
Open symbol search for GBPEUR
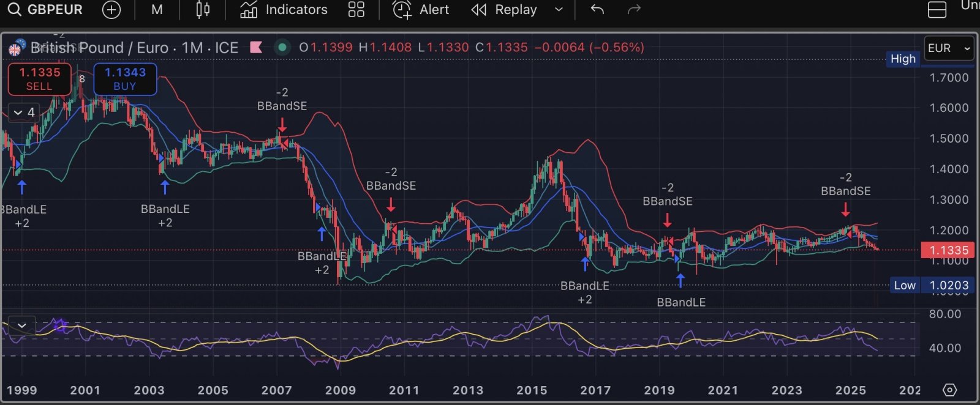coord(46,10)
